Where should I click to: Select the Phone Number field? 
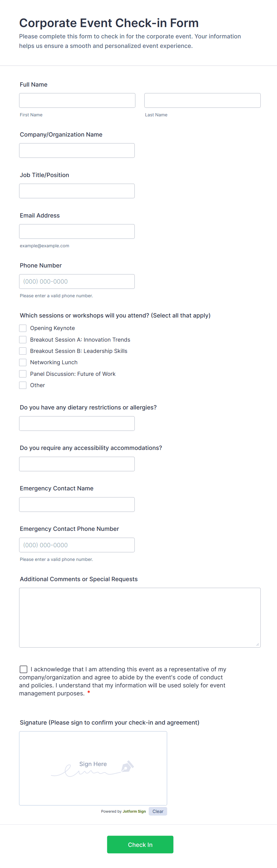pos(77,281)
